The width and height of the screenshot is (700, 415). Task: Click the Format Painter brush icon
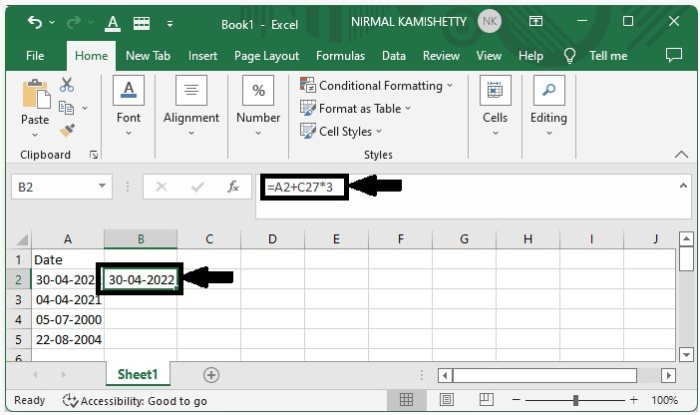67,130
